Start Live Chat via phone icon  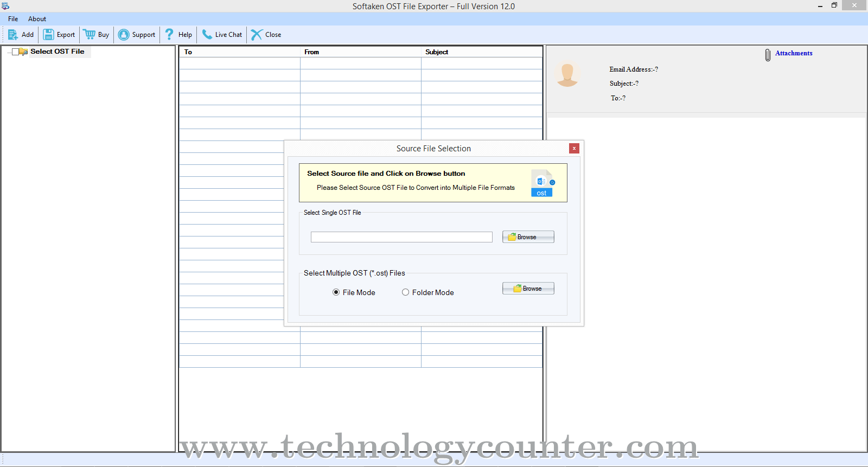[207, 35]
